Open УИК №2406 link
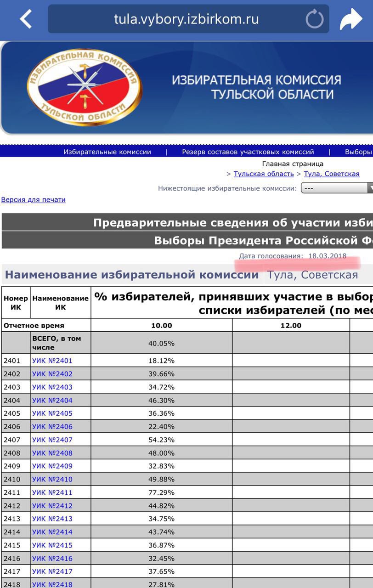 pos(52,426)
